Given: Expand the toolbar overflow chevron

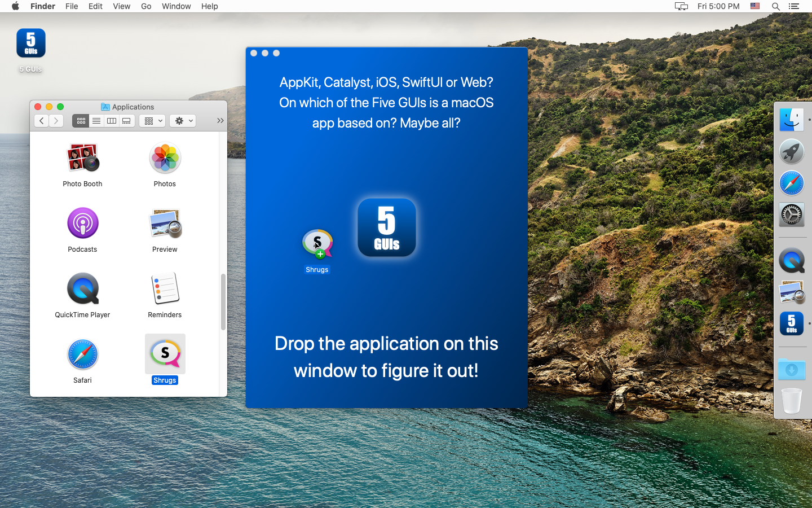Looking at the screenshot, I should [220, 121].
